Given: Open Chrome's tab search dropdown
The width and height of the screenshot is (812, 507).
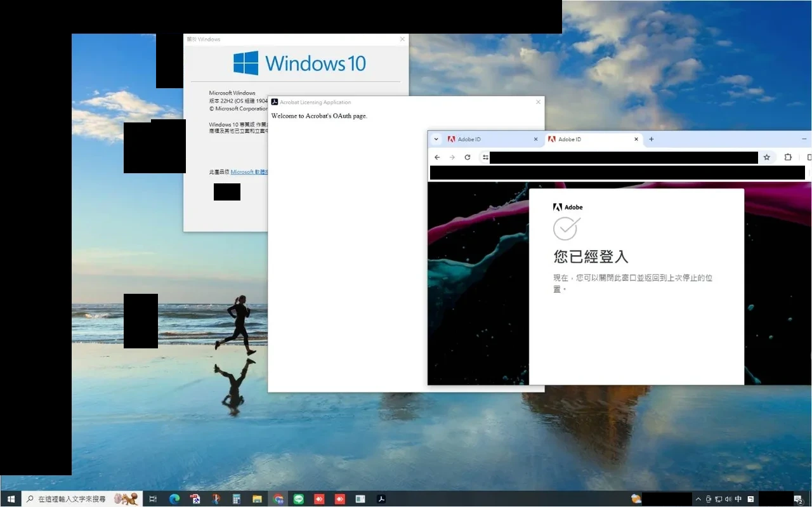Looking at the screenshot, I should click(x=436, y=139).
